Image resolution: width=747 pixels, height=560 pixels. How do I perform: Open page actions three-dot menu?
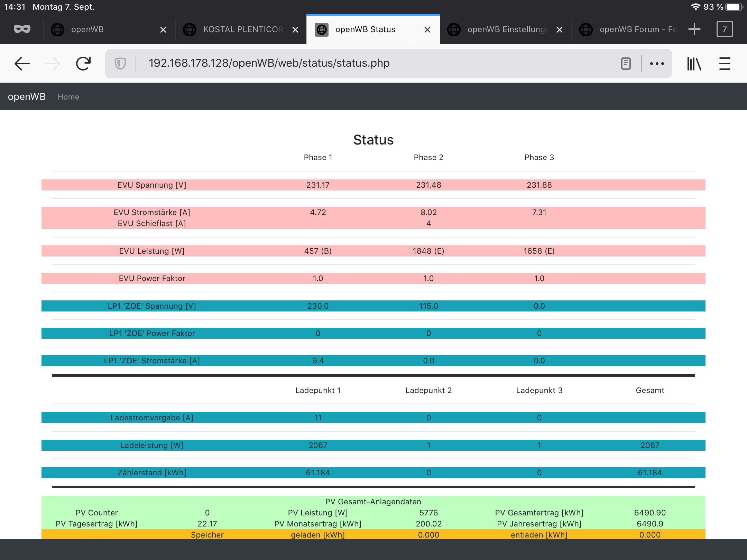pyautogui.click(x=657, y=64)
